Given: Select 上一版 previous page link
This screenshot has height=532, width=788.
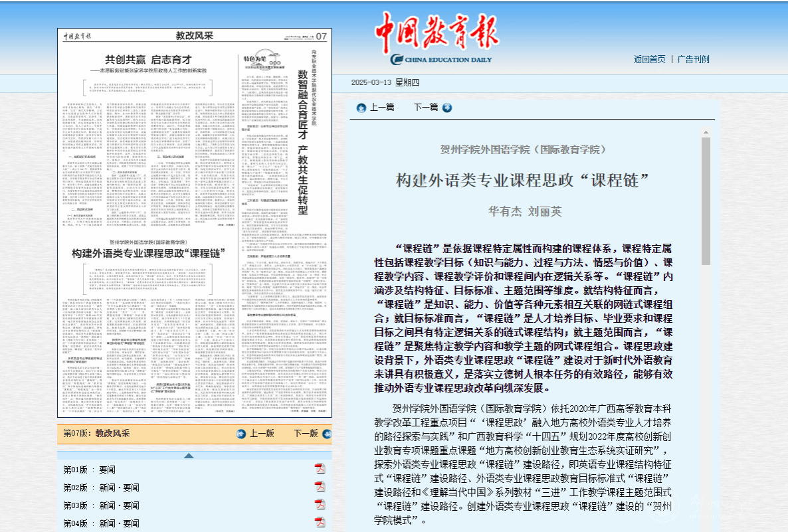Looking at the screenshot, I should (x=262, y=434).
